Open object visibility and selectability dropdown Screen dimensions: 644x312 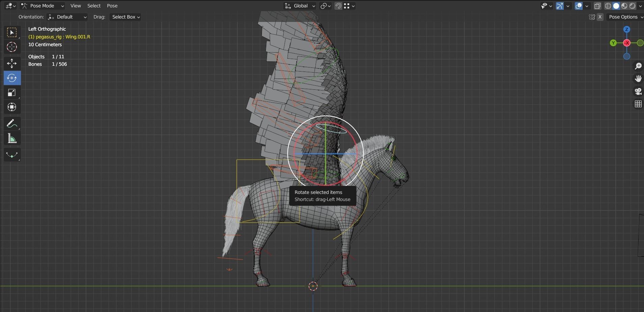[546, 6]
